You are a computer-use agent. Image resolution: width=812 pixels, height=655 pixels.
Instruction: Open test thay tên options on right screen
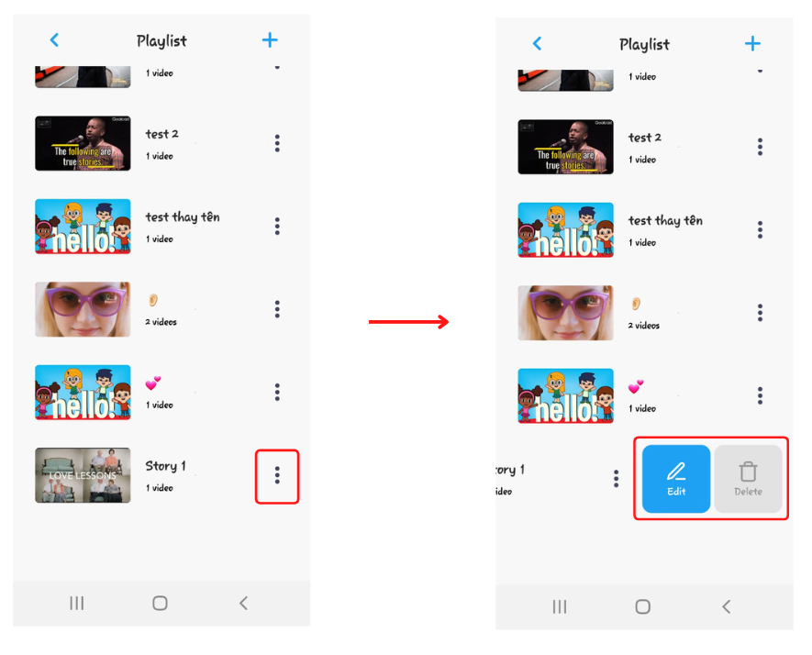coord(760,230)
